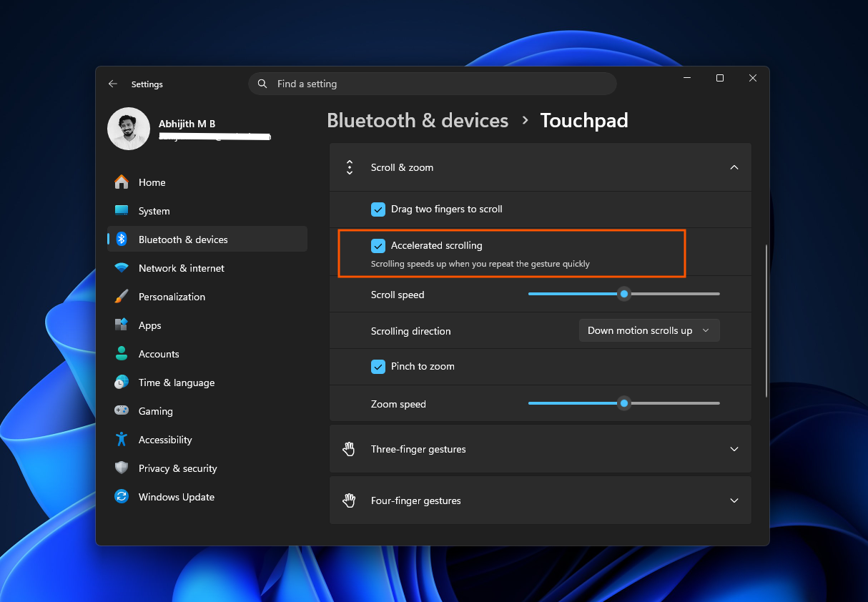The height and width of the screenshot is (602, 868).
Task: Open Windows Update page
Action: click(207, 497)
